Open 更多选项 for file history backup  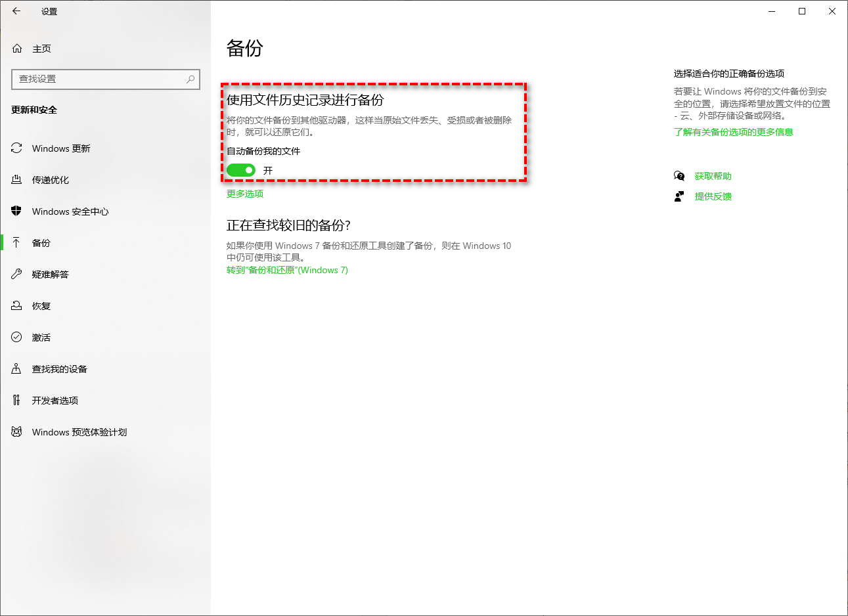[244, 194]
